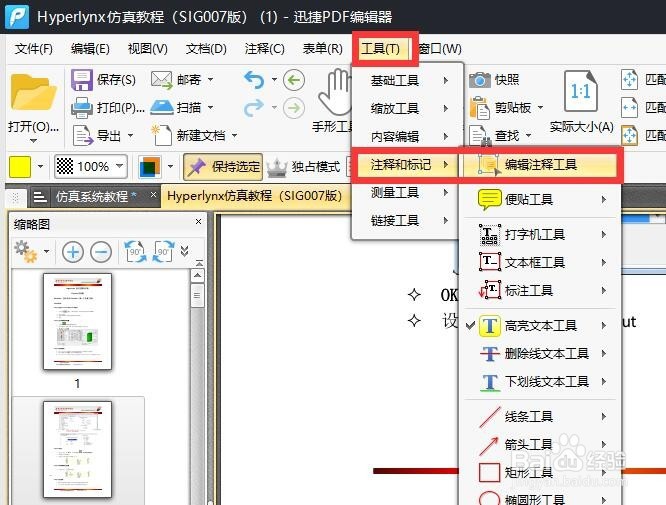
Task: Click the Export (导出) icon
Action: tap(83, 136)
